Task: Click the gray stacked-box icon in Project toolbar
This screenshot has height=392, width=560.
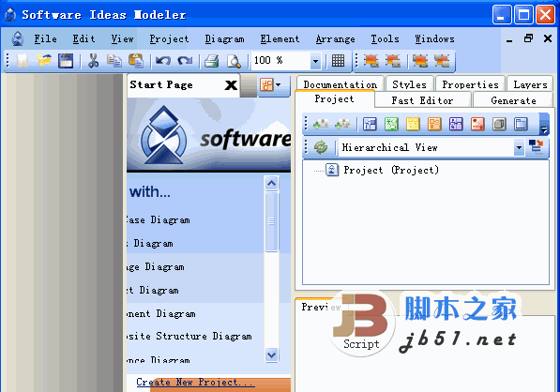Action: click(499, 124)
